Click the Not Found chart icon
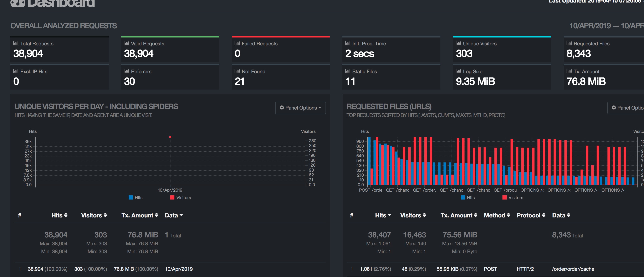This screenshot has height=277, width=644. (237, 71)
